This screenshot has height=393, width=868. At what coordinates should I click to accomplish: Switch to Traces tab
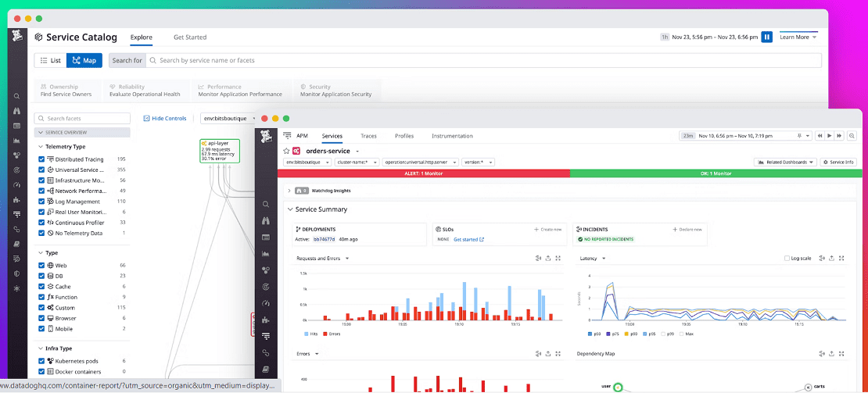(x=368, y=135)
